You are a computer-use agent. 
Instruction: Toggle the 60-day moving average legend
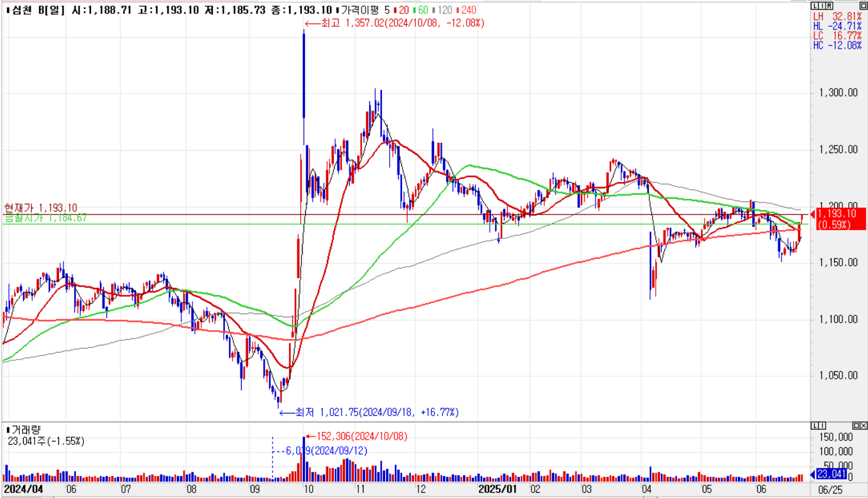click(422, 10)
